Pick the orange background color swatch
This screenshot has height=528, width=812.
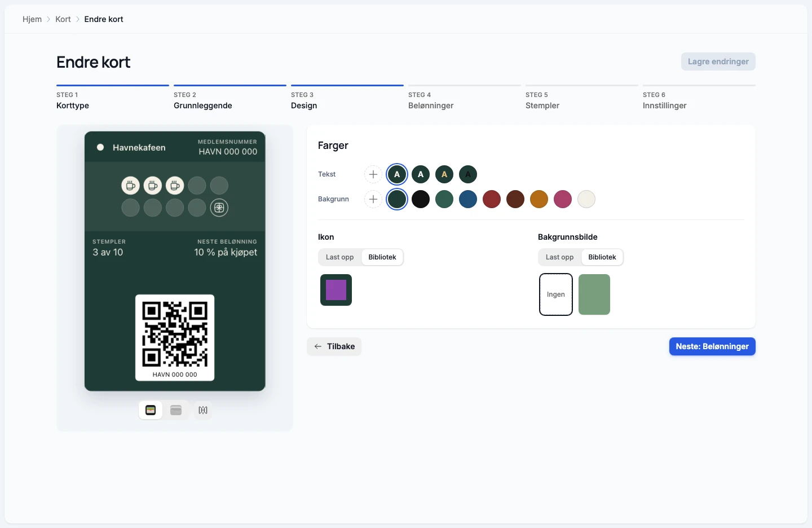[x=539, y=199]
